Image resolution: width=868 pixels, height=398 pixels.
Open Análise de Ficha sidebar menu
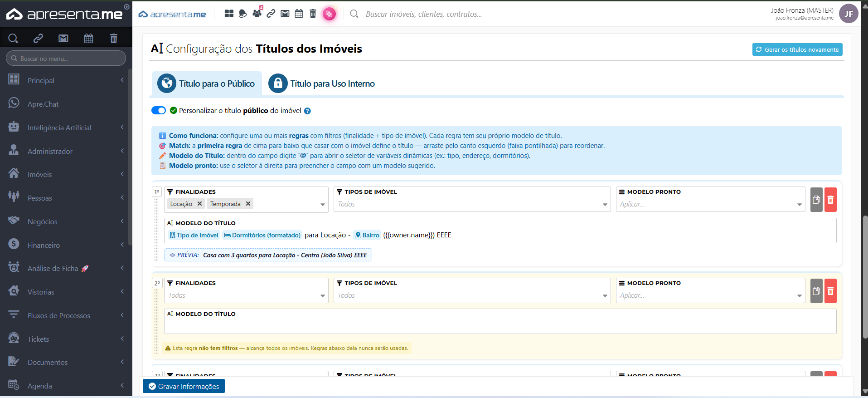coord(66,268)
